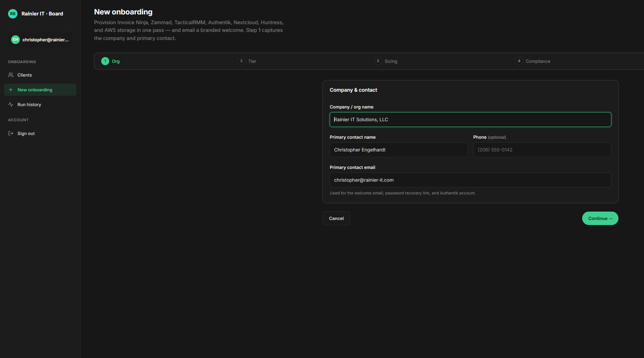Viewport: 644px width, 358px height.
Task: Open Run history
Action: 40,104
